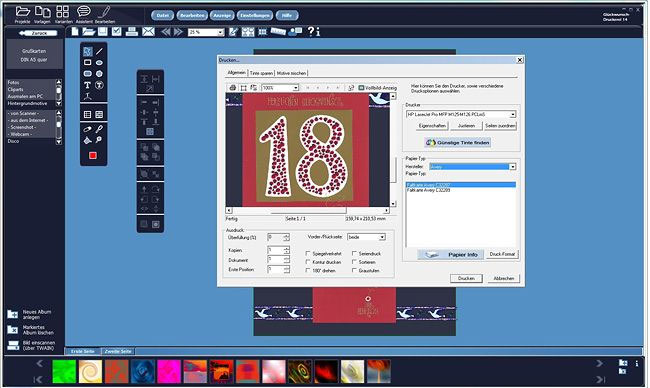The width and height of the screenshot is (650, 388).
Task: Open the Datei menu
Action: tap(162, 15)
